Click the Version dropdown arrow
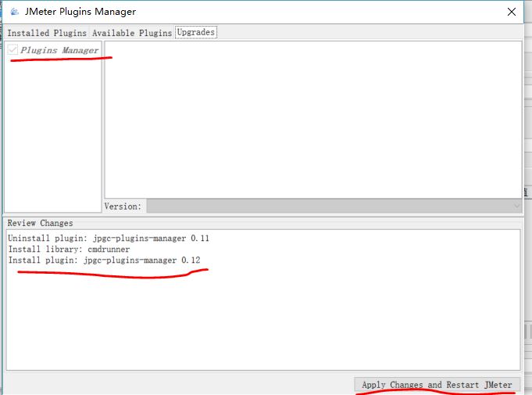532x395 pixels. pyautogui.click(x=516, y=206)
